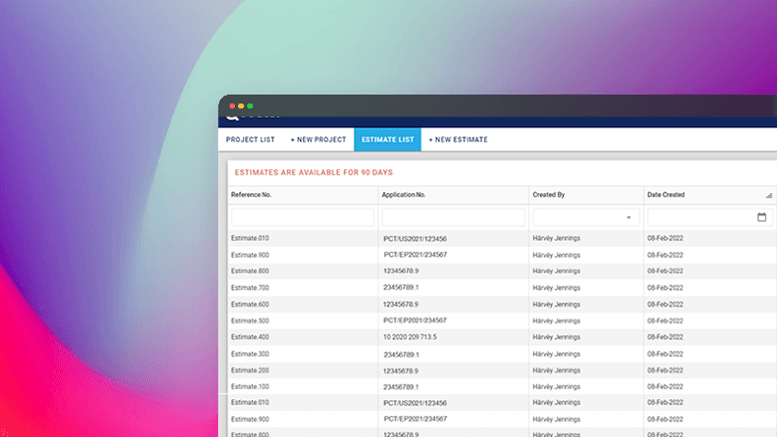Viewport: 777px width, 437px height.
Task: Select the first Estimate.010 row
Action: coord(250,238)
